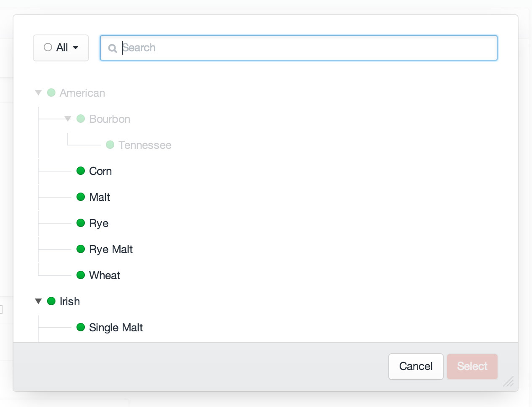Click the Cancel button
The image size is (532, 407).
coord(416,366)
